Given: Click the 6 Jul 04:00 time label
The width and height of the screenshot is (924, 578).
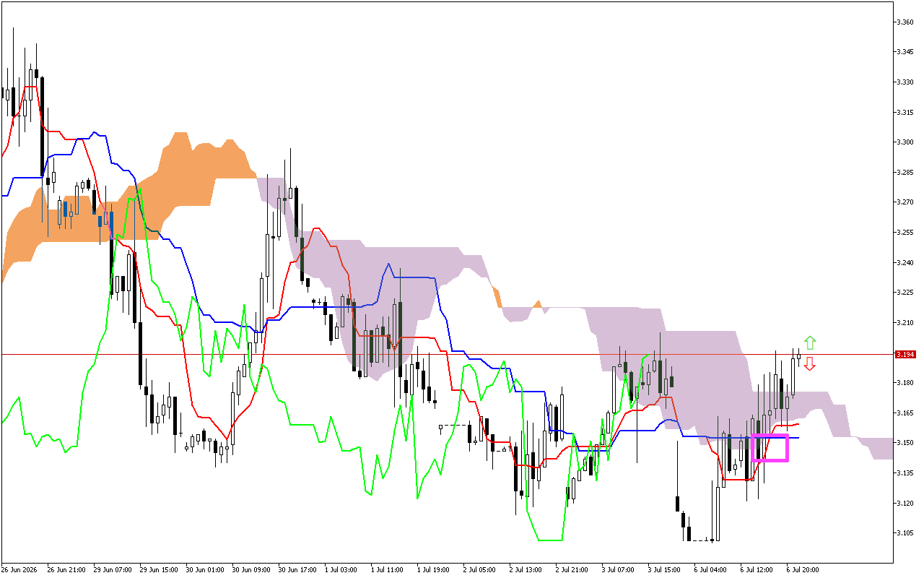Looking at the screenshot, I should (712, 569).
